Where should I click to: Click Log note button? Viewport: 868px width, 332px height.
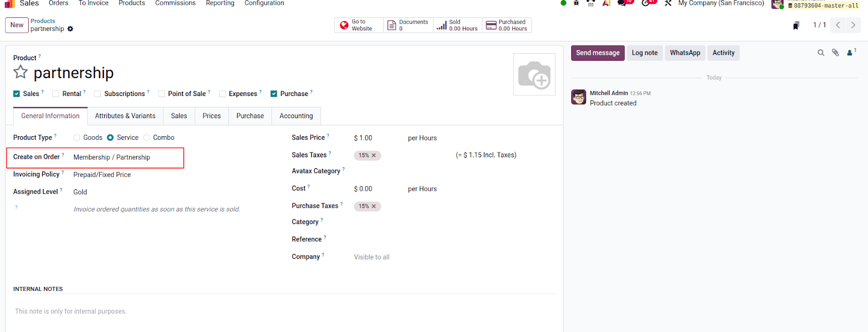click(644, 53)
